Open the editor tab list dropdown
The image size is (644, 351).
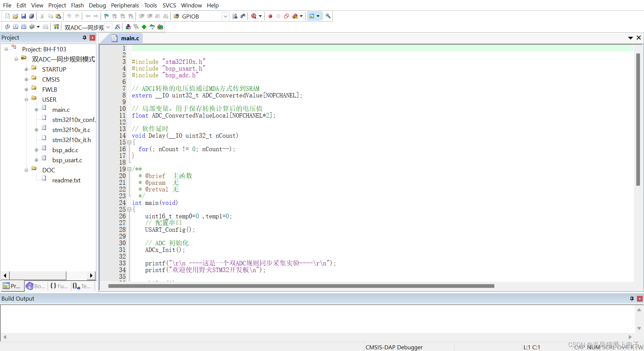[631, 38]
